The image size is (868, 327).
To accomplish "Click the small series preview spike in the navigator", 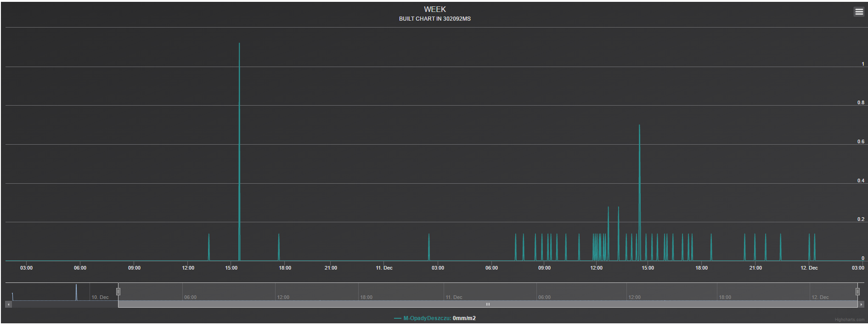I will point(76,292).
